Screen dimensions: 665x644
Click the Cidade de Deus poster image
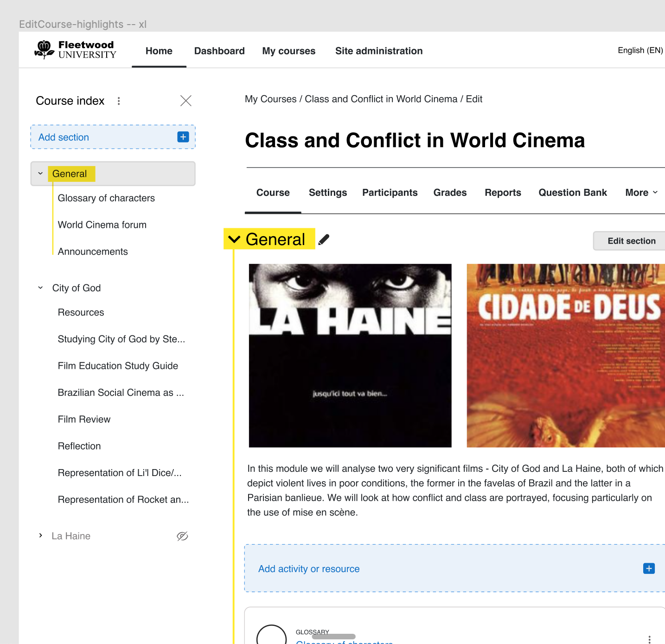(566, 355)
